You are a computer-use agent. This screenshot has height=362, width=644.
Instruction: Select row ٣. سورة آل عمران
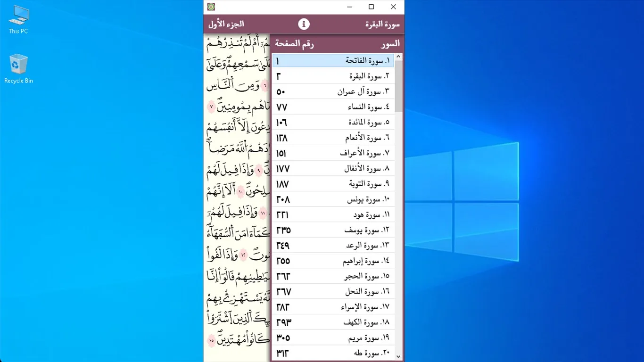333,91
